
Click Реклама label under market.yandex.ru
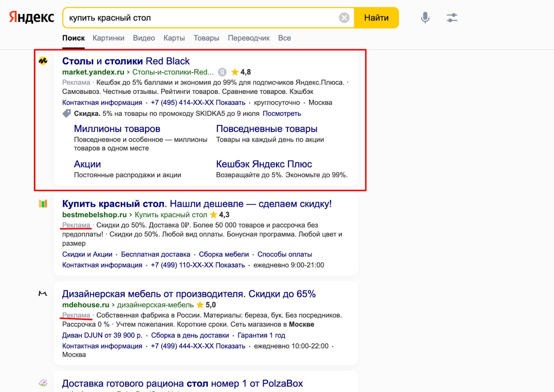click(x=76, y=82)
